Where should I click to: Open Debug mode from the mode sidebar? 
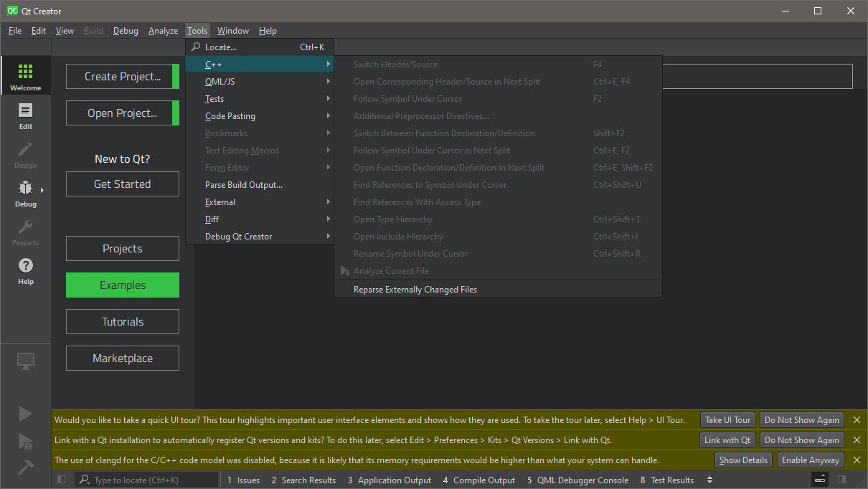point(26,192)
